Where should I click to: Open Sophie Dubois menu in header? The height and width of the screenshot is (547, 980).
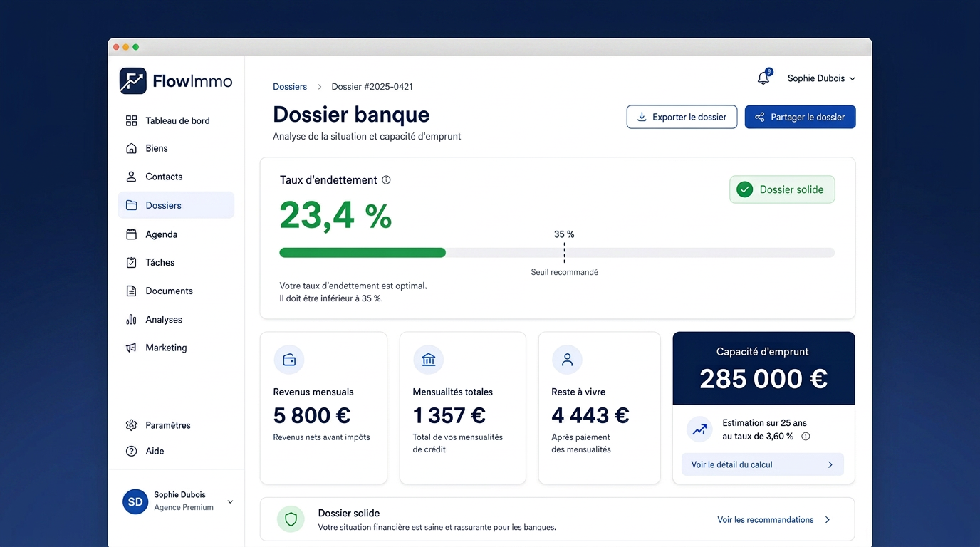[821, 78]
